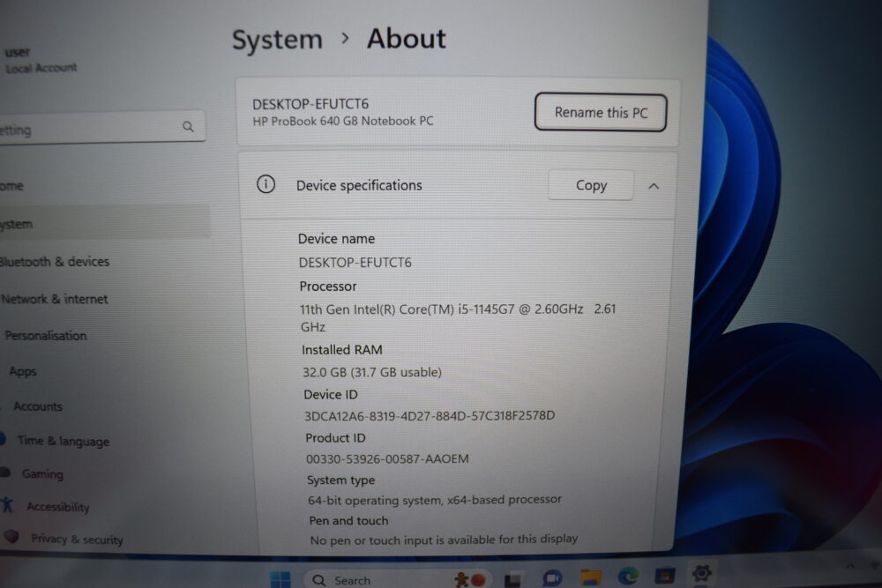This screenshot has height=588, width=882.
Task: Open the Windows Start menu
Action: pyautogui.click(x=280, y=578)
